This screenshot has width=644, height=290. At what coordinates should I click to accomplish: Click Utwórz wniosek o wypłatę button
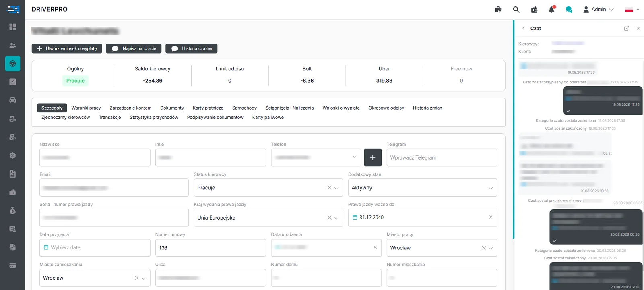click(67, 48)
